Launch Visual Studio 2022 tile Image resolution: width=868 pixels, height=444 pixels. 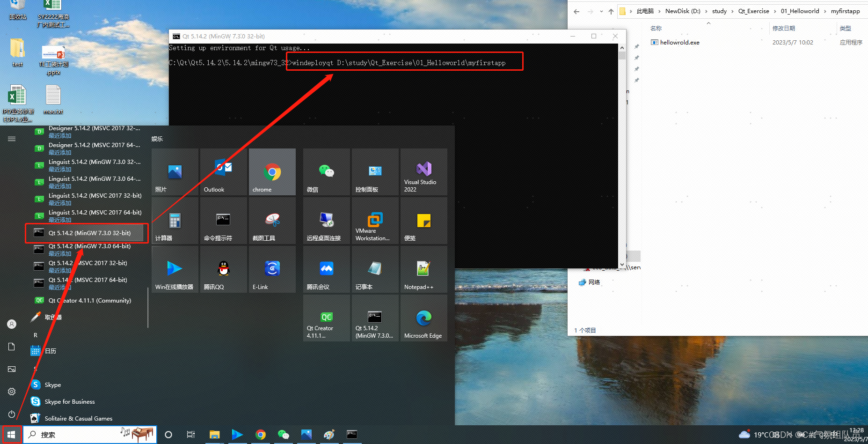[x=424, y=172]
